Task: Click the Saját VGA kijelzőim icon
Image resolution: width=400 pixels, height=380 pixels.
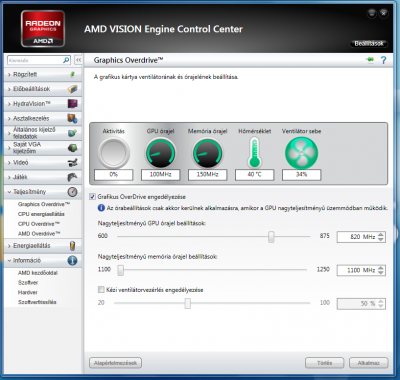Action: point(72,148)
